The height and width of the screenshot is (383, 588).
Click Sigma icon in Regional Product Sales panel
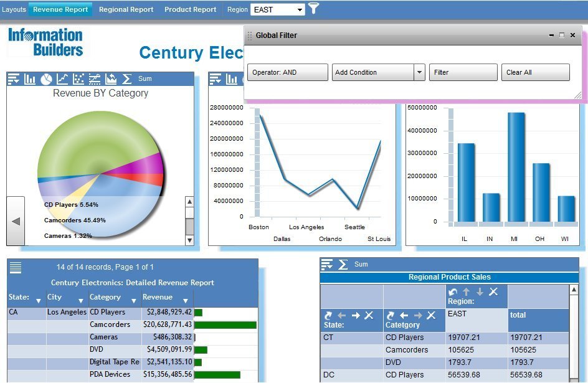343,265
